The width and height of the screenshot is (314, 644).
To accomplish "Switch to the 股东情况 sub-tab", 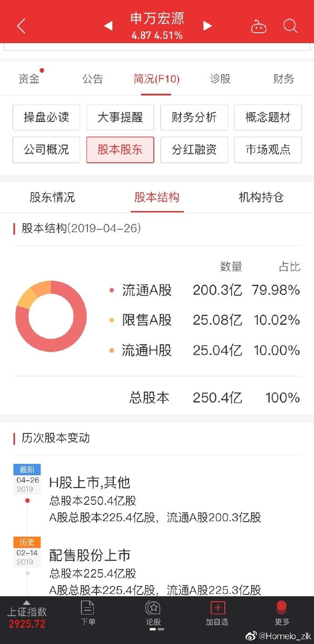I will click(x=52, y=197).
